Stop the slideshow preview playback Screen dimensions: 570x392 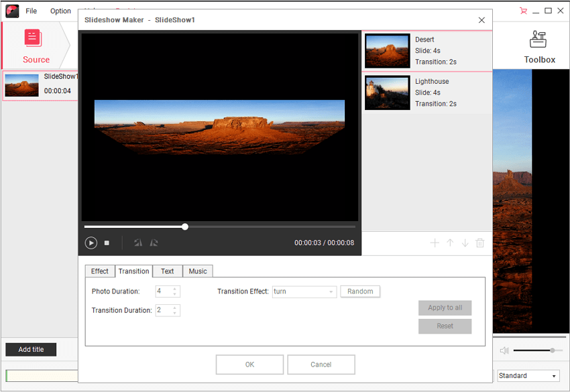[107, 243]
